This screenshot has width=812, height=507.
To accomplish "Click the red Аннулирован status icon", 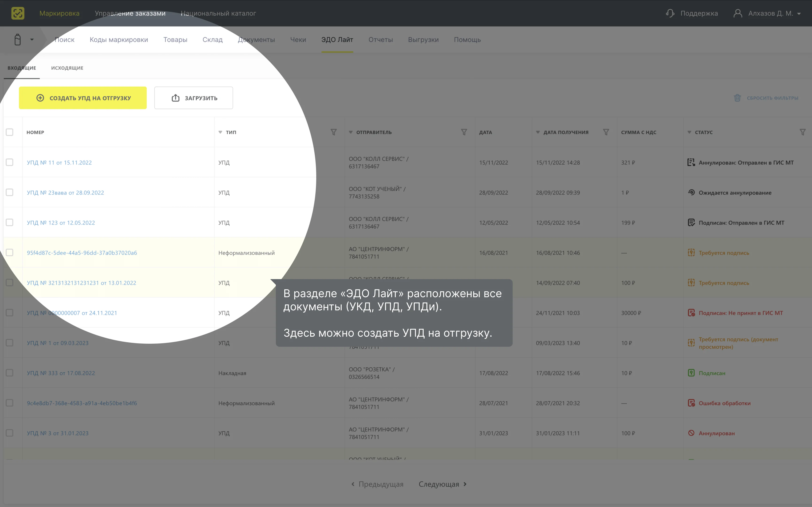I will point(691,433).
